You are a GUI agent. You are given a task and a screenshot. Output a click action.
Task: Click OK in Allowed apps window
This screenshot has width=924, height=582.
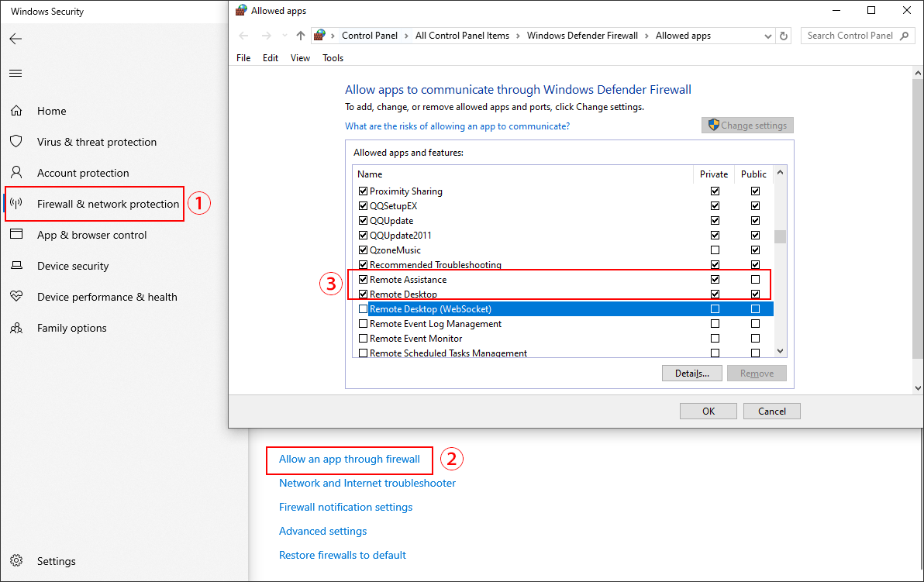(709, 412)
